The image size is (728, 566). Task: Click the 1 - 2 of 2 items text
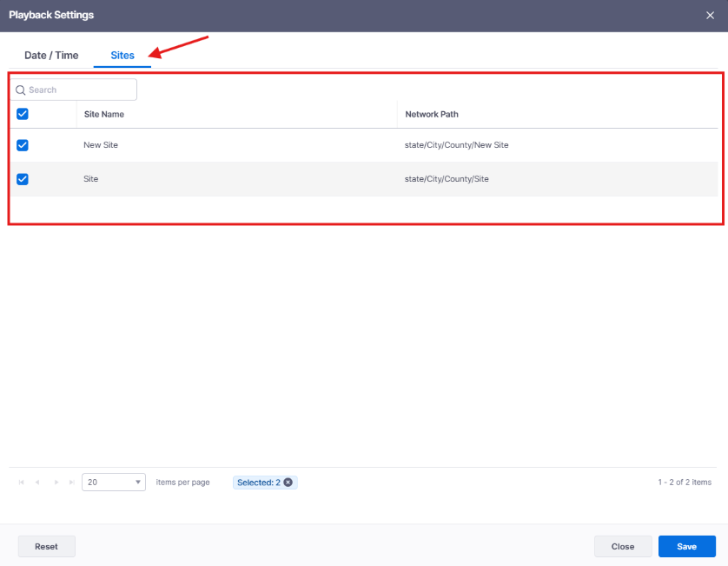[685, 483]
